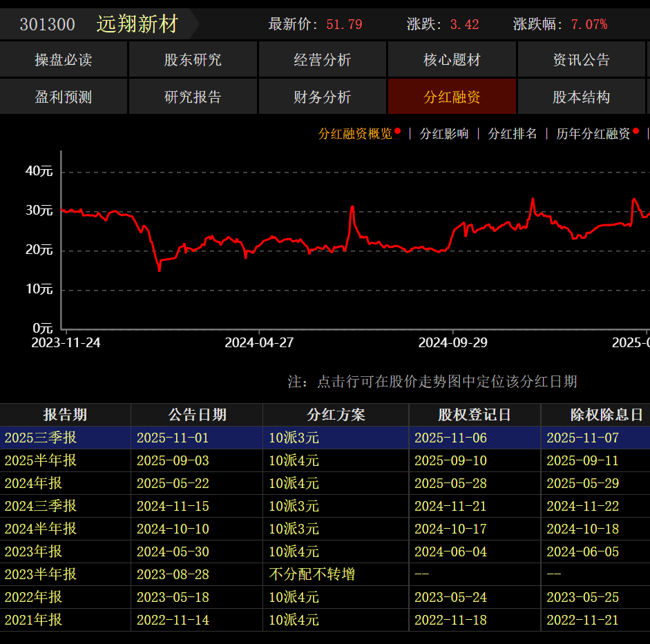
Task: Click ex-dividend date 2022-11-21
Action: (582, 620)
